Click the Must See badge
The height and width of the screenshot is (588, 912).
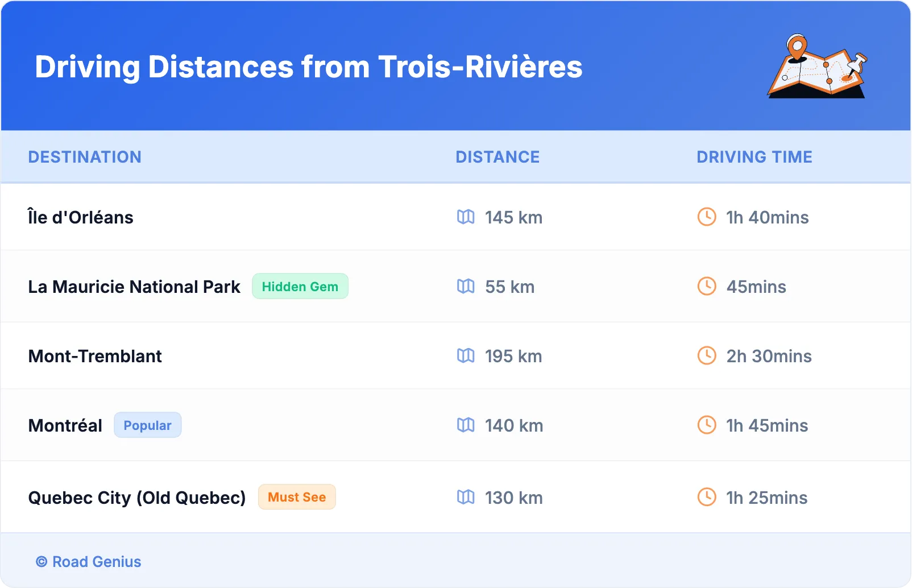tap(297, 497)
